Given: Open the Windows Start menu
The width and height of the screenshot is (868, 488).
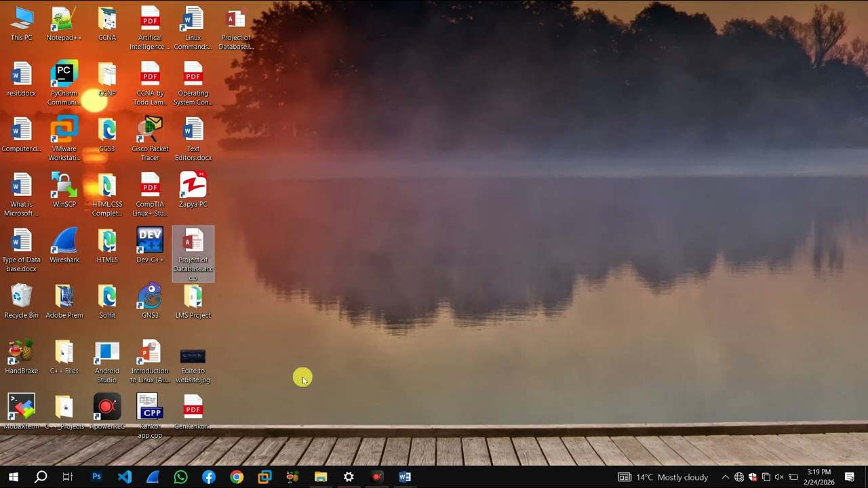Looking at the screenshot, I should click(13, 477).
